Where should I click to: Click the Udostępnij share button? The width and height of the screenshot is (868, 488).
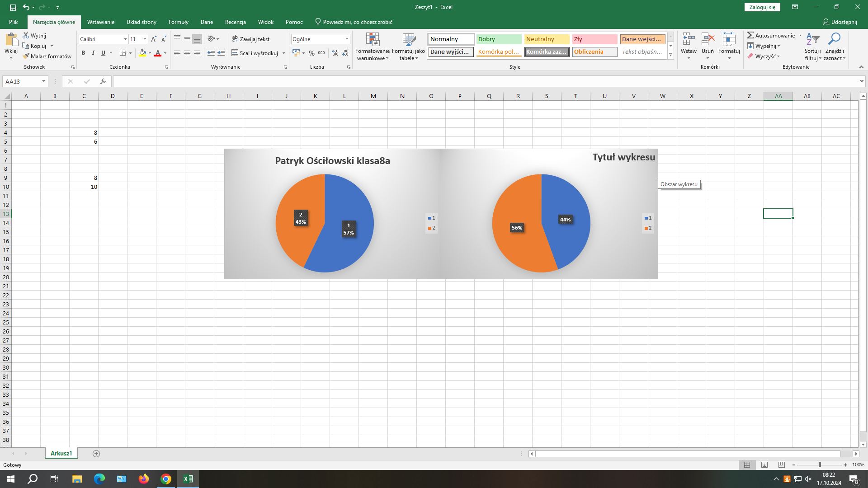[x=840, y=22]
